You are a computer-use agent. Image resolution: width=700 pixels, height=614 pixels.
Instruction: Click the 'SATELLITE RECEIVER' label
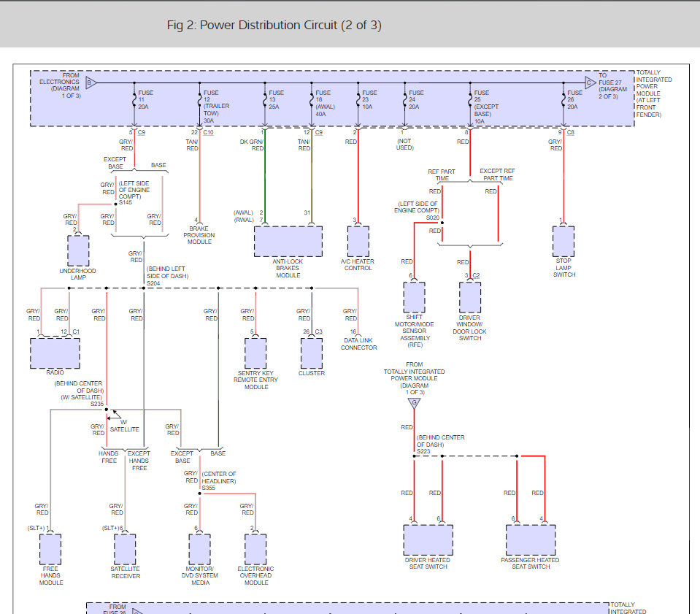point(126,572)
